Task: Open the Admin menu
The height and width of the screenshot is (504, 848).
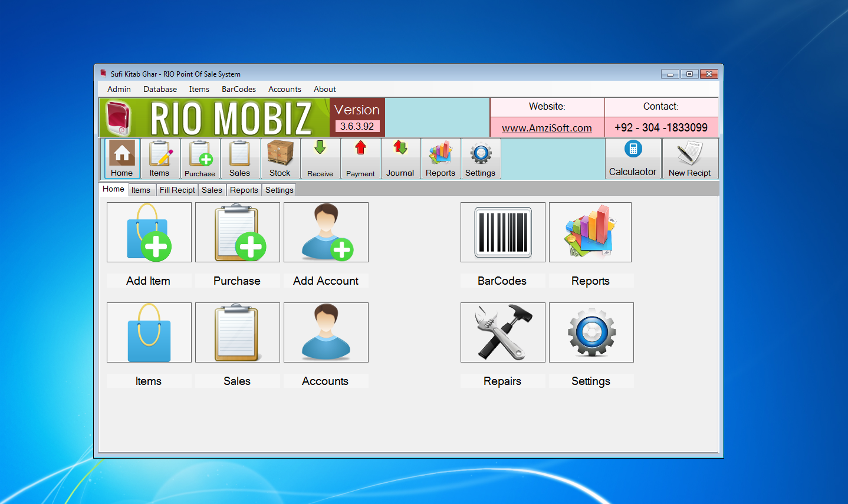Action: 119,89
